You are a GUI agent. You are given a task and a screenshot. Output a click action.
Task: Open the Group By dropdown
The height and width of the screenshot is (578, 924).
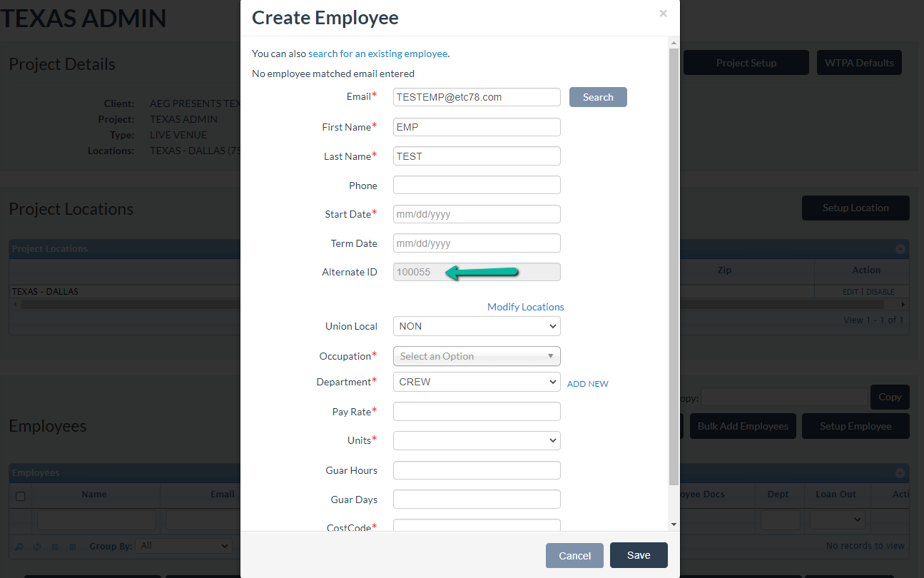point(183,546)
